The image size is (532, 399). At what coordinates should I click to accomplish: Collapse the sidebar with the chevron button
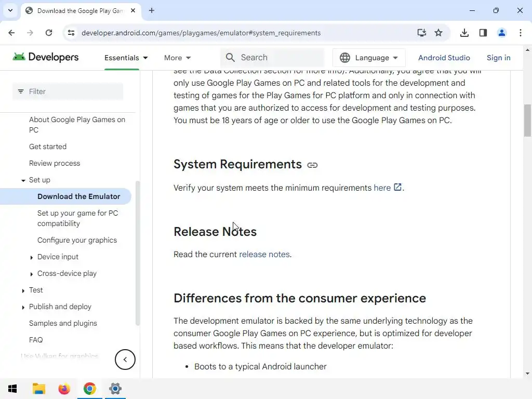125,360
